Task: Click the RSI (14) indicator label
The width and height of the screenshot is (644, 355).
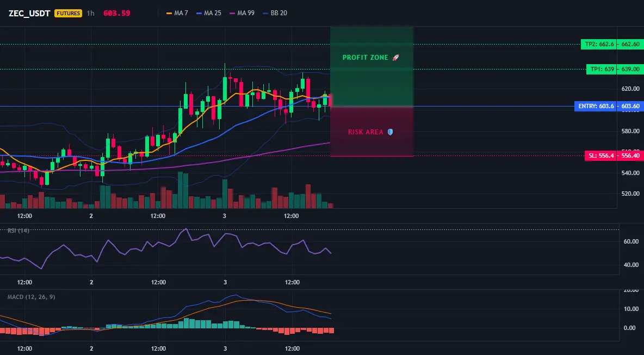Action: click(x=18, y=231)
